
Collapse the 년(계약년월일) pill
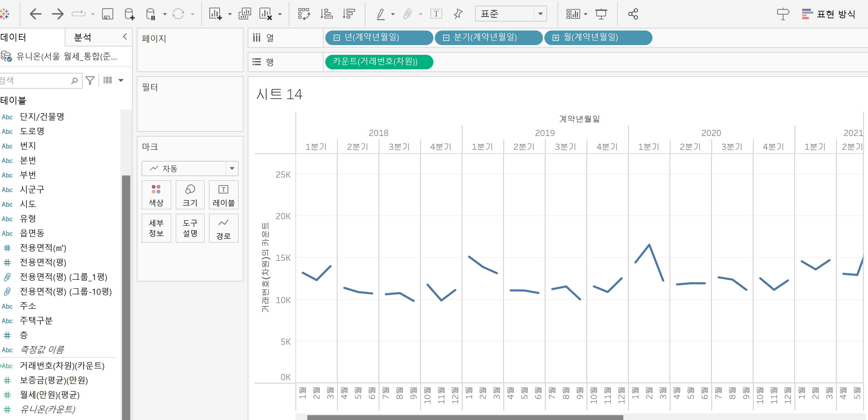(336, 38)
